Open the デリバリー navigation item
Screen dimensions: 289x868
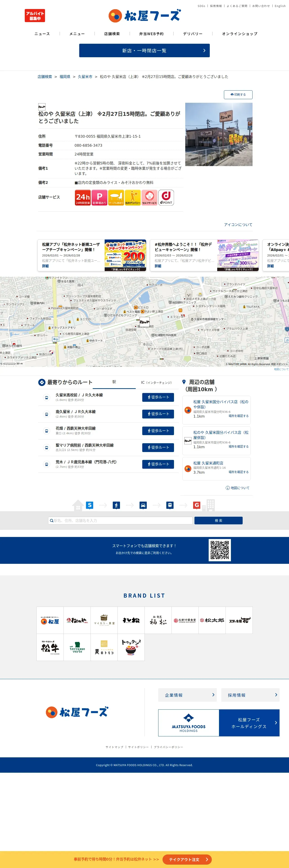pos(193,34)
